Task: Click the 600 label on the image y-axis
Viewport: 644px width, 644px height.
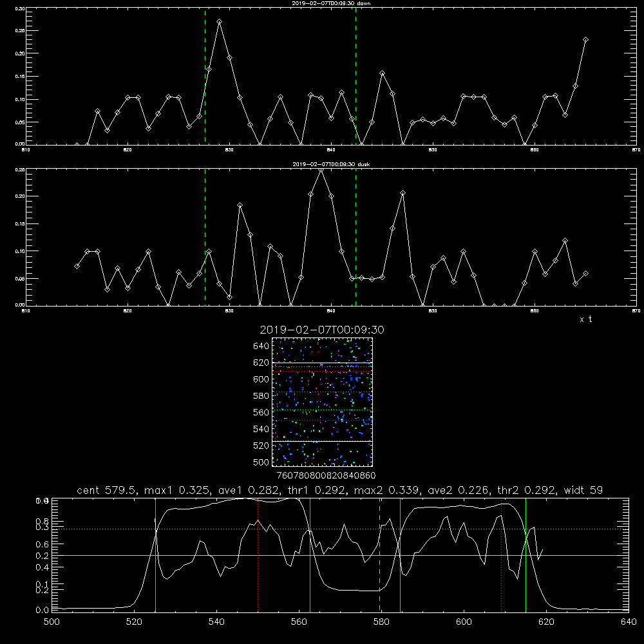Action: click(x=261, y=379)
